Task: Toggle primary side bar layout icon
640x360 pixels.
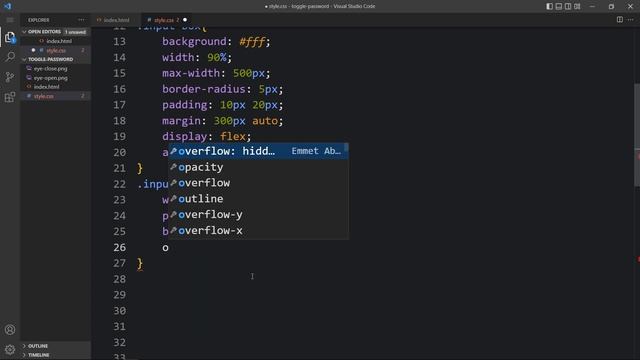Action: click(x=549, y=6)
